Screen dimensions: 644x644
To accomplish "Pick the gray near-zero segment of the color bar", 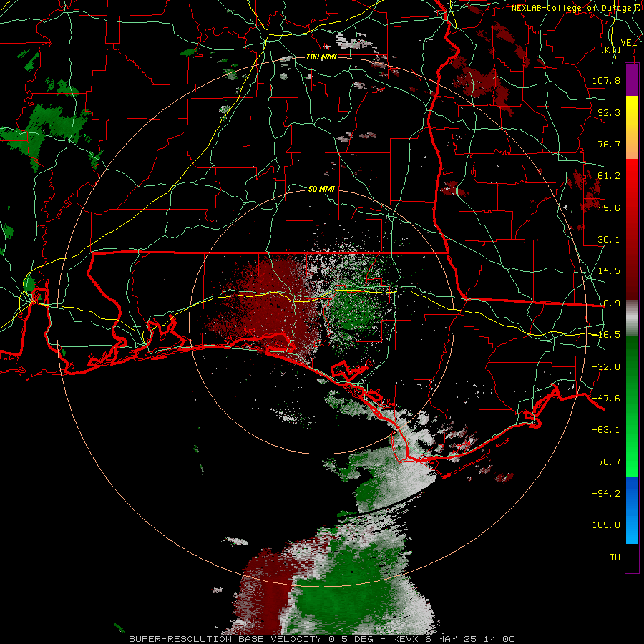I will point(632,318).
